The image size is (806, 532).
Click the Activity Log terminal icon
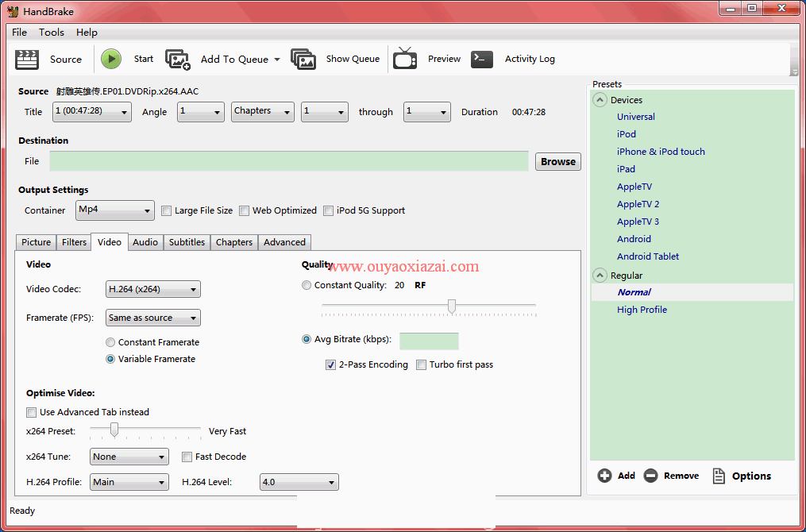click(482, 59)
